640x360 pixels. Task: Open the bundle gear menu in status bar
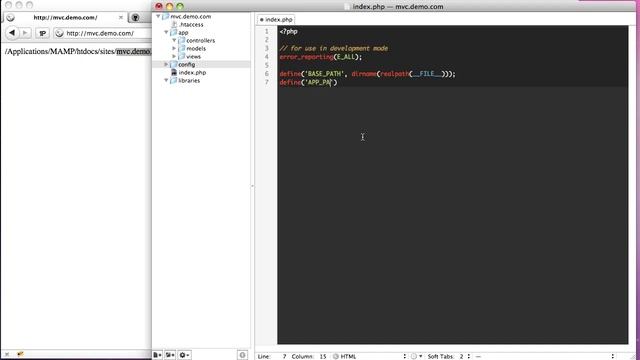pyautogui.click(x=416, y=356)
